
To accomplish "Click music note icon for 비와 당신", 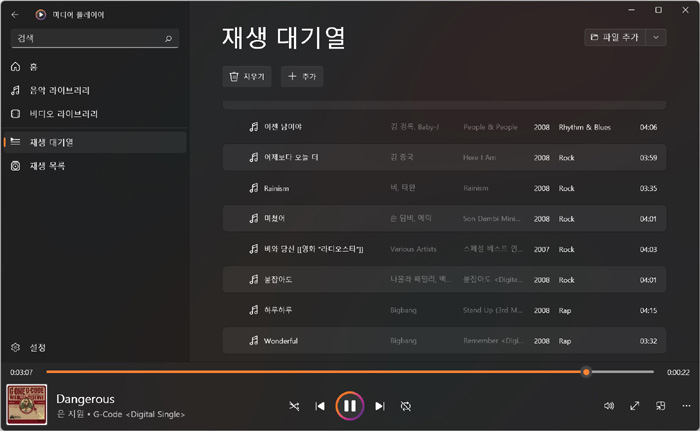I will (254, 249).
